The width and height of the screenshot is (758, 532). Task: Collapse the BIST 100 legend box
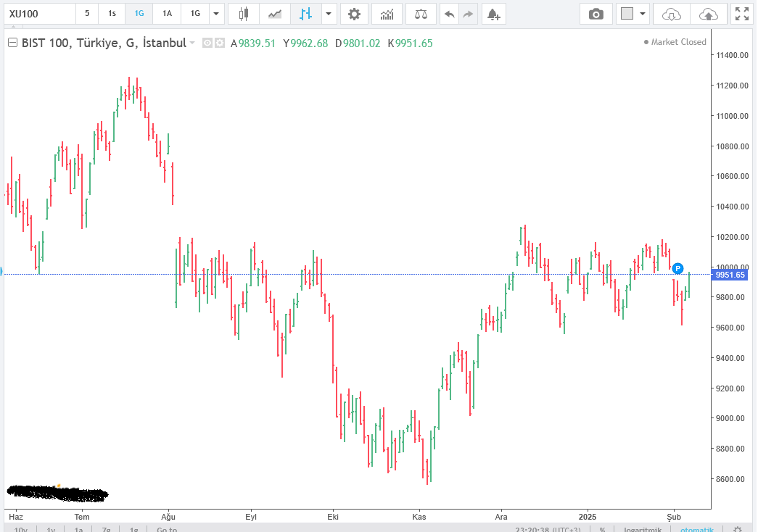point(12,43)
